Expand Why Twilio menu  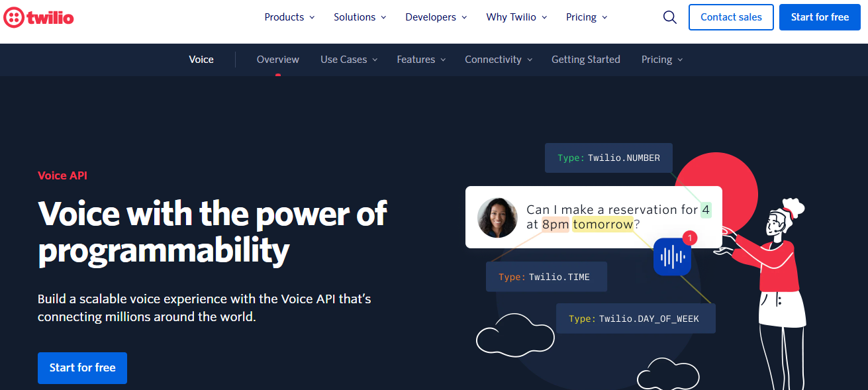[516, 17]
